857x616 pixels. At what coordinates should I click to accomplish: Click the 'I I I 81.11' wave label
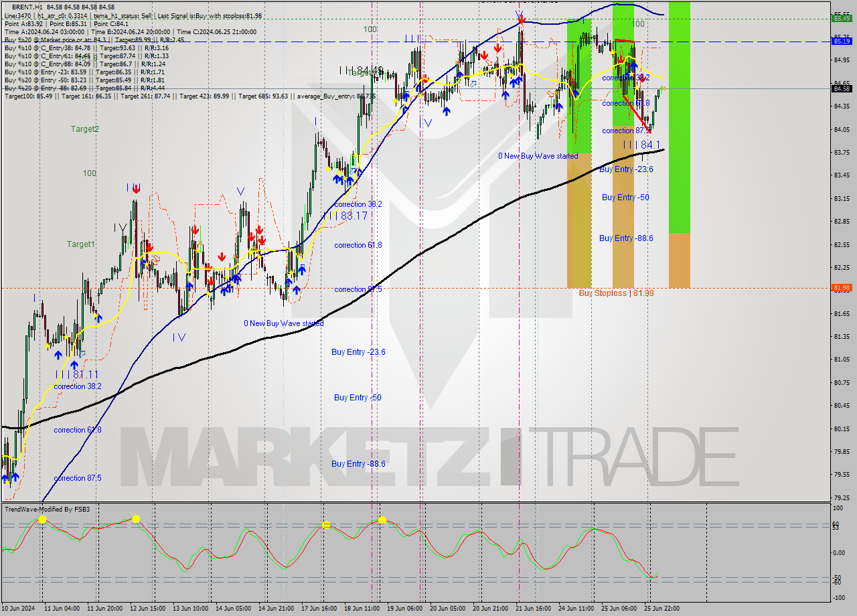point(77,375)
